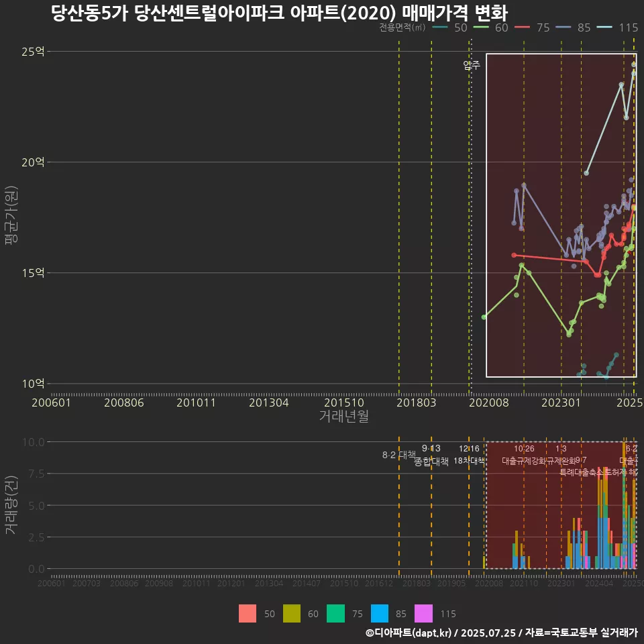Click the chart title 당산센트럴아이파크 매매가격 변화

coord(280,13)
